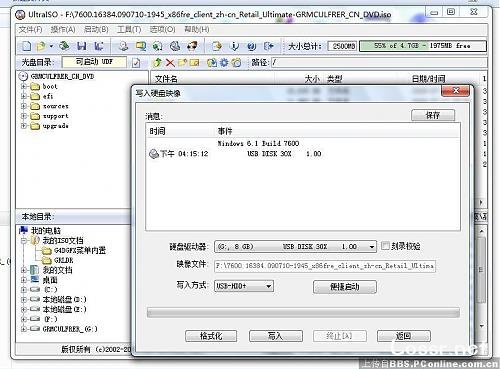500x369 pixels.
Task: Click the Save As toolbar icon
Action: click(x=99, y=46)
